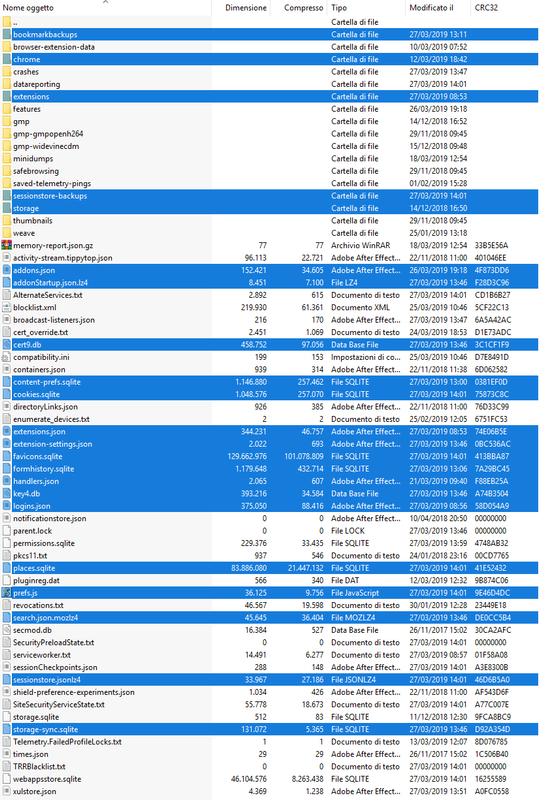This screenshot has width=539, height=800.
Task: Select permissions.sqlite file name
Action: click(44, 543)
